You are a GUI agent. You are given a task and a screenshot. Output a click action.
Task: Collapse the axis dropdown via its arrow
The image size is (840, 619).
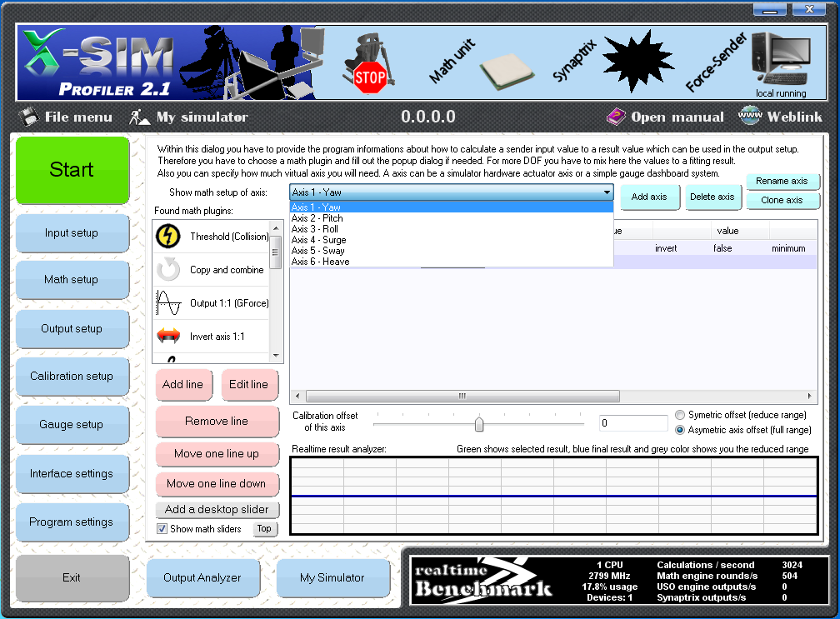(607, 192)
